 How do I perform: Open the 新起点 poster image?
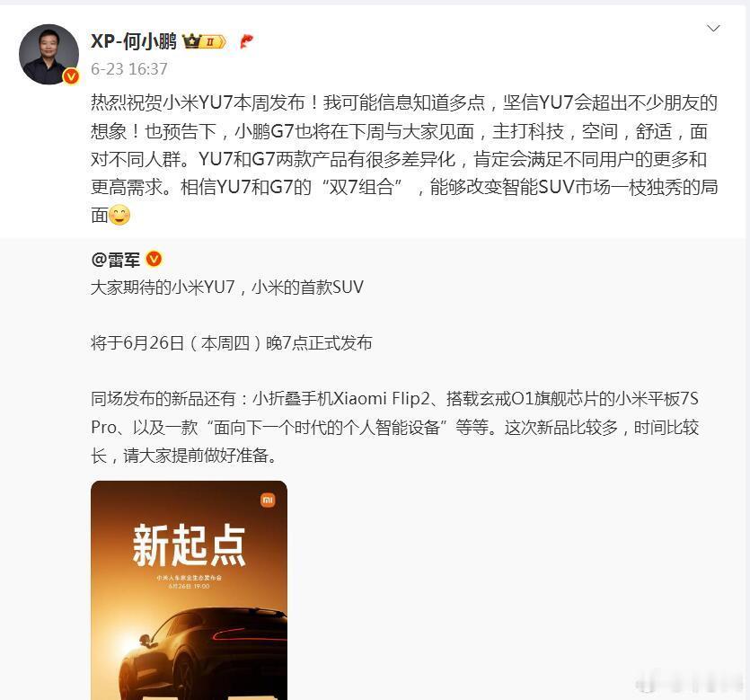click(x=189, y=590)
